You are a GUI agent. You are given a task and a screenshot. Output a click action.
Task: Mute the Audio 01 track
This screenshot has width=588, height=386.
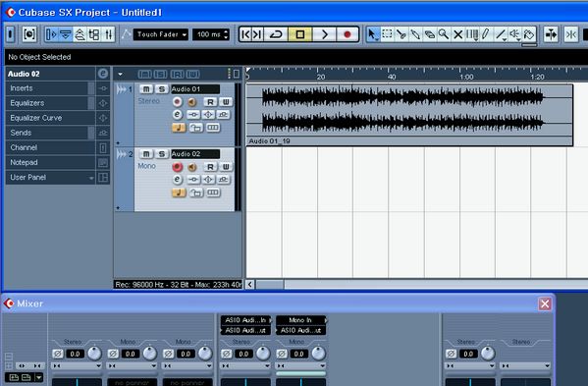pyautogui.click(x=146, y=89)
